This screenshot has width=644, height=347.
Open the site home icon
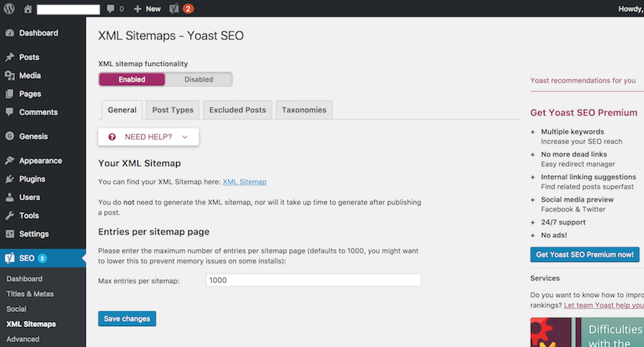click(27, 9)
